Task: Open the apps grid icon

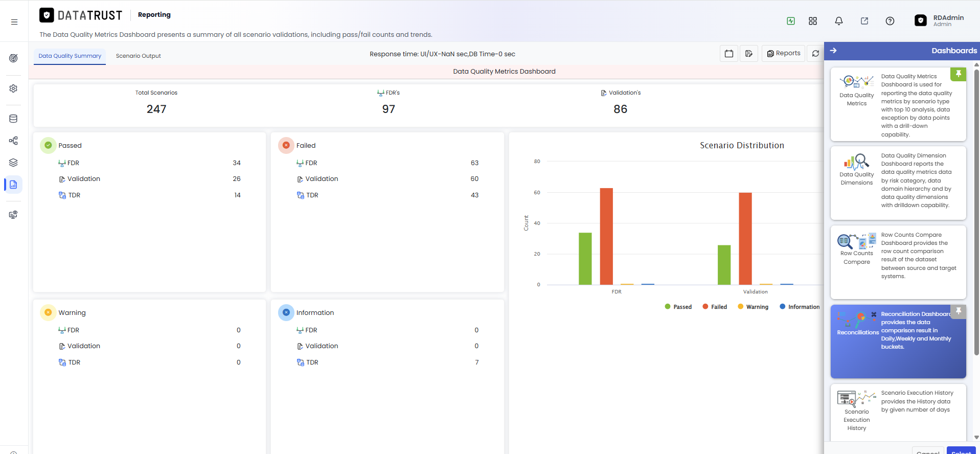Action: (x=813, y=21)
